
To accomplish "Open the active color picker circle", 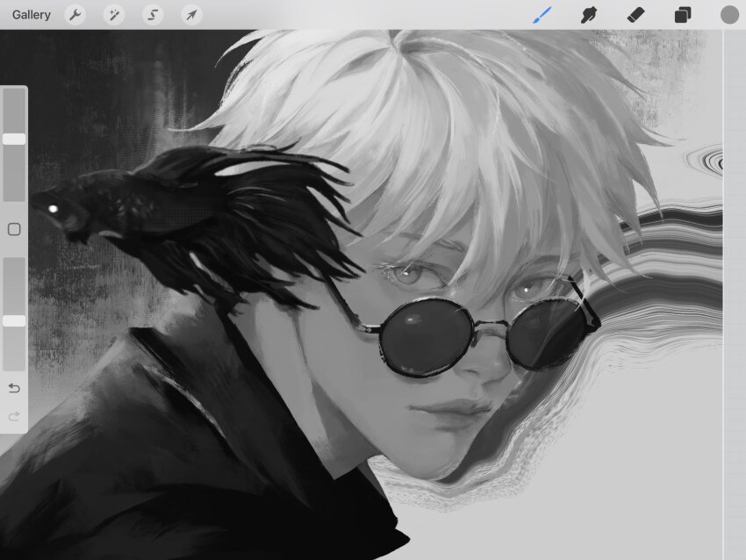I will click(729, 15).
